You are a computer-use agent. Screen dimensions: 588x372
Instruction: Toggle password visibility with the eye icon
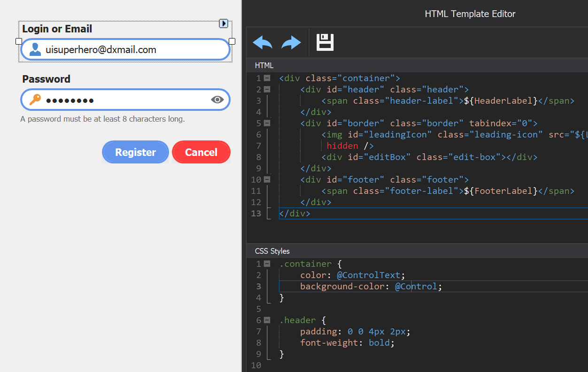pyautogui.click(x=217, y=100)
